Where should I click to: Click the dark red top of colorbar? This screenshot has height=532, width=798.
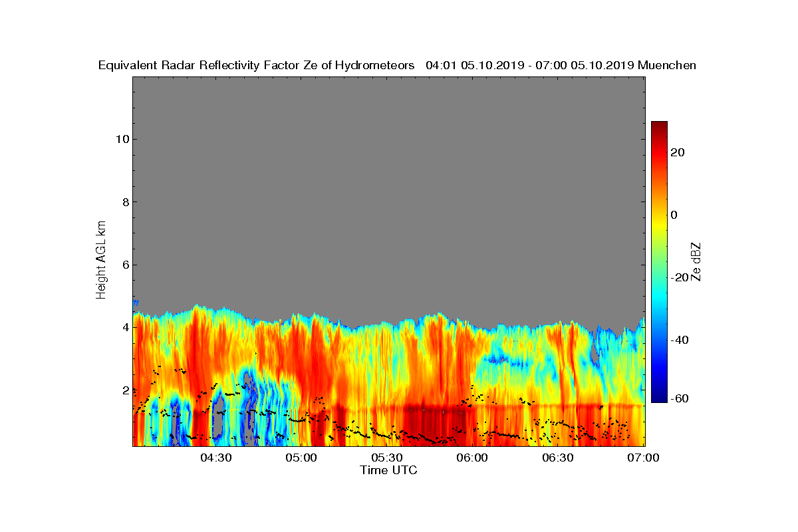659,126
